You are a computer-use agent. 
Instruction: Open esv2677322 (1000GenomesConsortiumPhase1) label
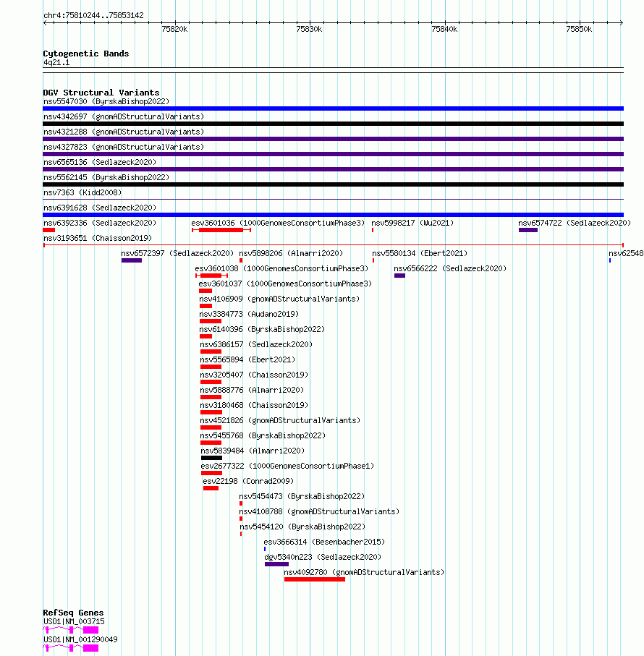(287, 466)
